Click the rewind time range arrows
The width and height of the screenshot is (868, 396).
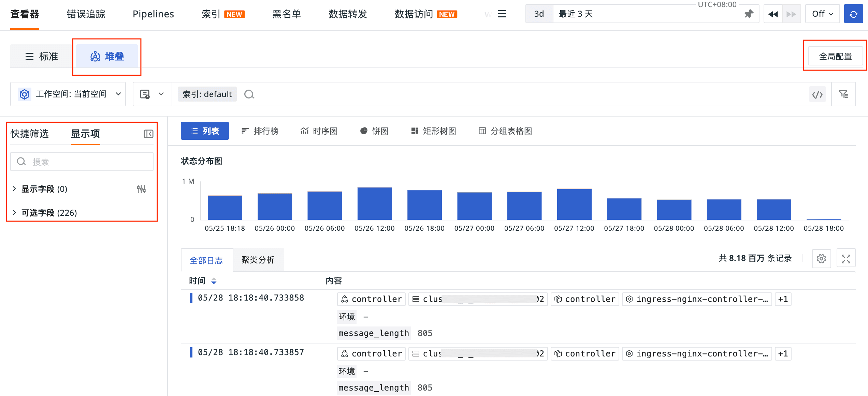(773, 14)
